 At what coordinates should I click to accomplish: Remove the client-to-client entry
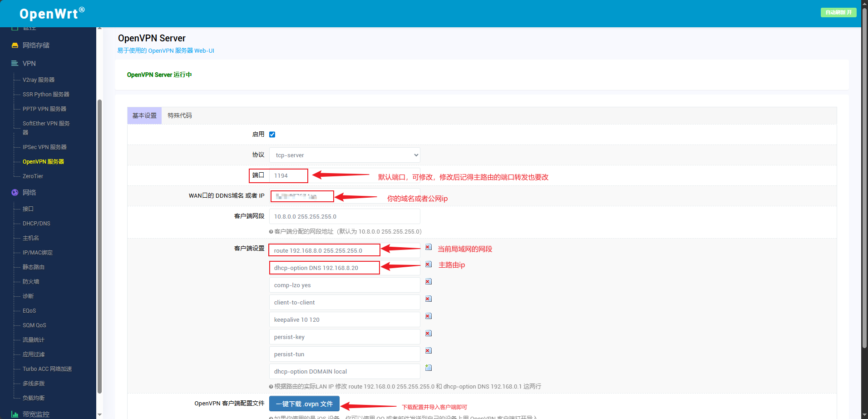click(x=428, y=299)
